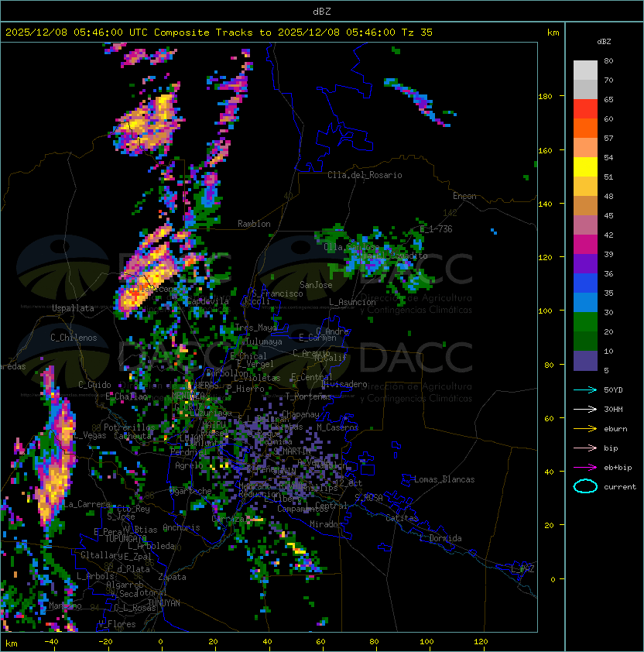This screenshot has height=652, width=644.
Task: Click the pink bip arrow legend icon
Action: [x=585, y=448]
